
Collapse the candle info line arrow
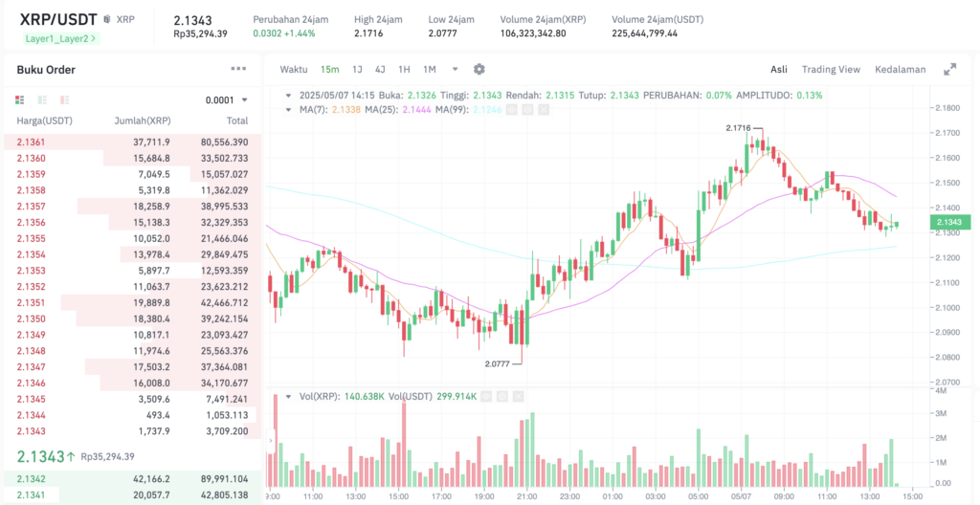pos(288,96)
